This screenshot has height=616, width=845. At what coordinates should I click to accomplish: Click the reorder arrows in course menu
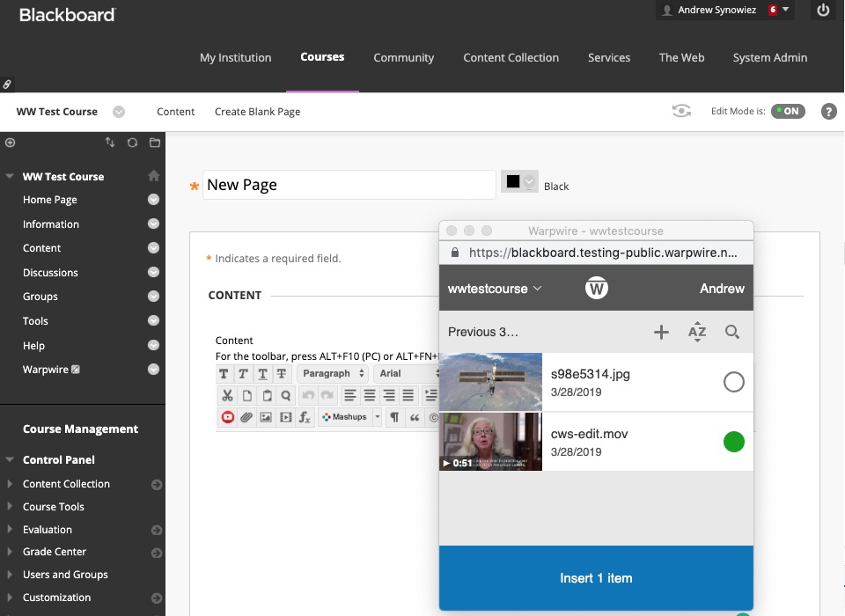pos(110,143)
